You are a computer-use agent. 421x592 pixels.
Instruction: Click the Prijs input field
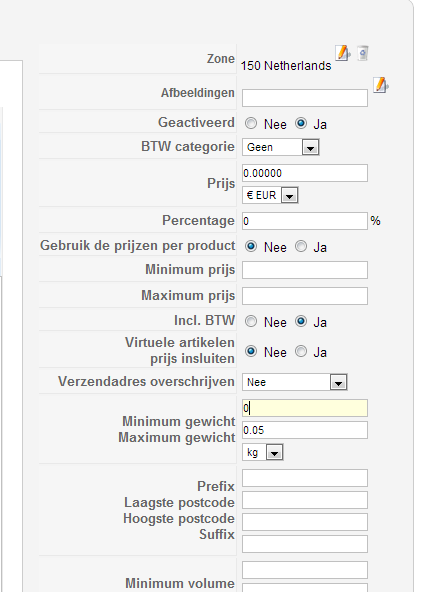coord(305,173)
